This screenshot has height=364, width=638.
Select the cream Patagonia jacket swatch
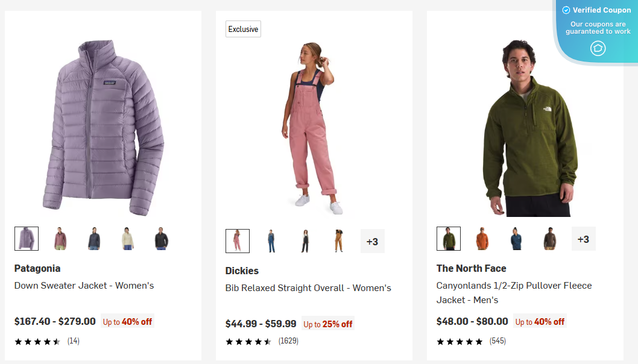click(x=128, y=238)
